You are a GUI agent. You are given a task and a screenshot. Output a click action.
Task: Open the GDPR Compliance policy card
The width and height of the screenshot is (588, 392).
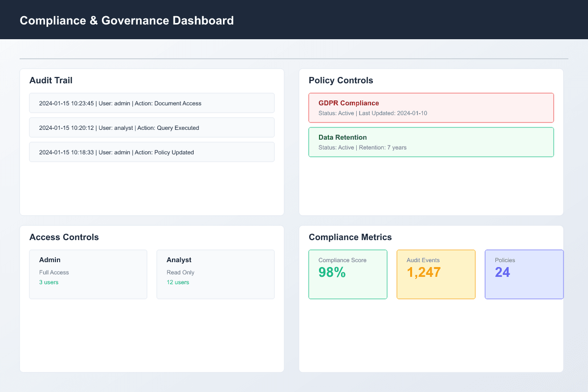(x=431, y=107)
